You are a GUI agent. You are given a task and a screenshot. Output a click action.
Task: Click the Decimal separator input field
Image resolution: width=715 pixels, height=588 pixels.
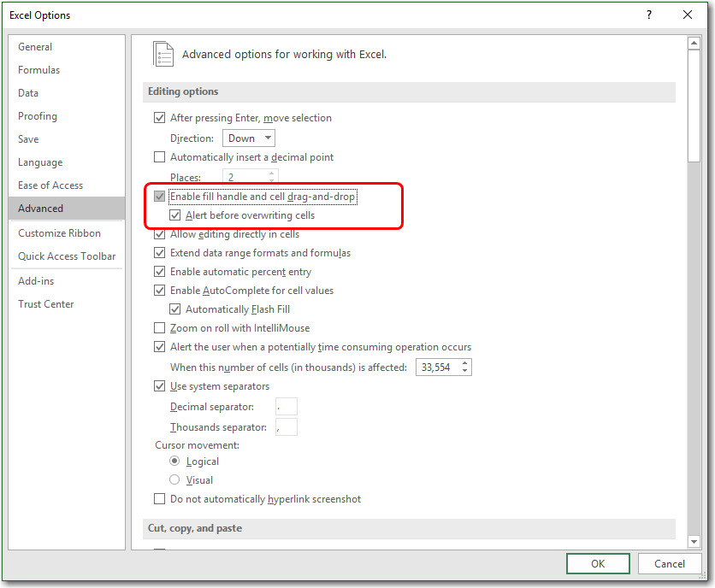[x=287, y=407]
